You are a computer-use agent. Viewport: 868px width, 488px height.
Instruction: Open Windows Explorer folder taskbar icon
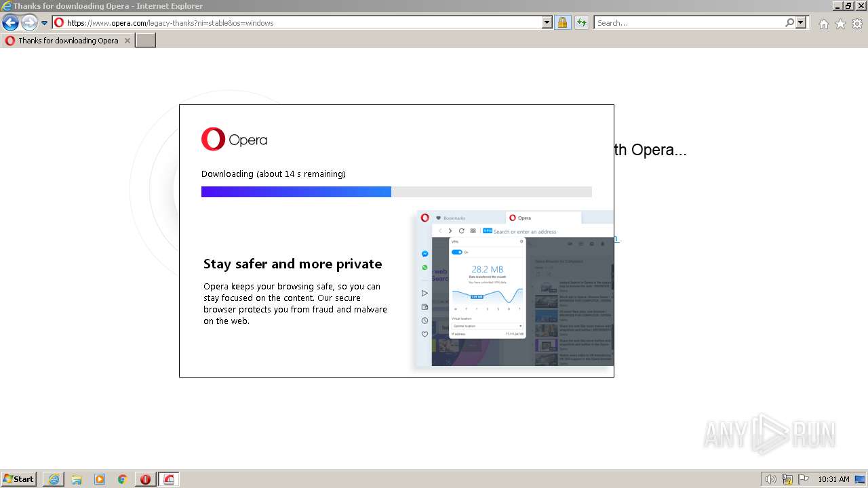77,479
